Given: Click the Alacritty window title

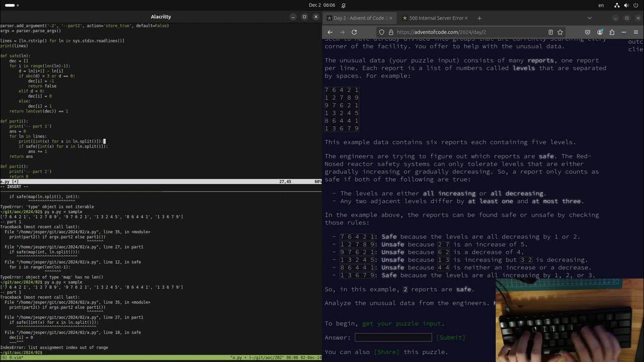Looking at the screenshot, I should tap(161, 17).
